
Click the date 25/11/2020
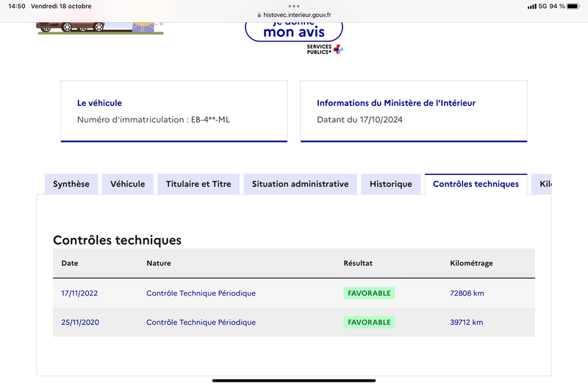click(80, 322)
